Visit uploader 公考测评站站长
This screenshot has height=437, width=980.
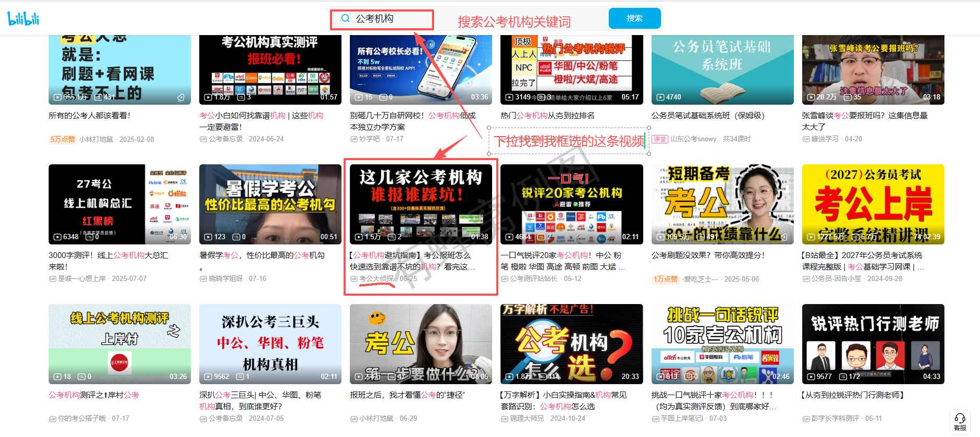tap(534, 279)
